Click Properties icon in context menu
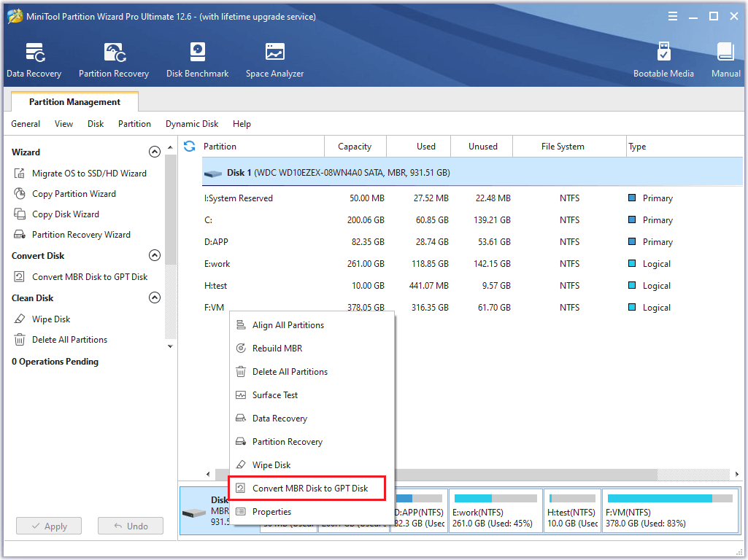 pos(241,511)
